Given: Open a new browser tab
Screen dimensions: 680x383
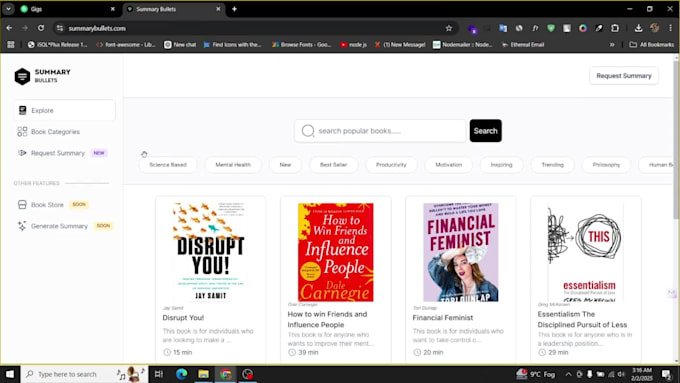Looking at the screenshot, I should point(234,9).
